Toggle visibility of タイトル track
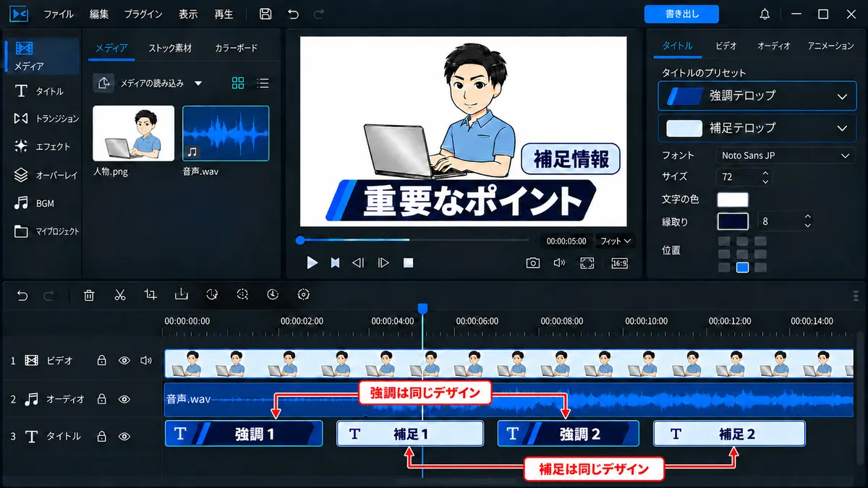The image size is (868, 488). tap(124, 437)
